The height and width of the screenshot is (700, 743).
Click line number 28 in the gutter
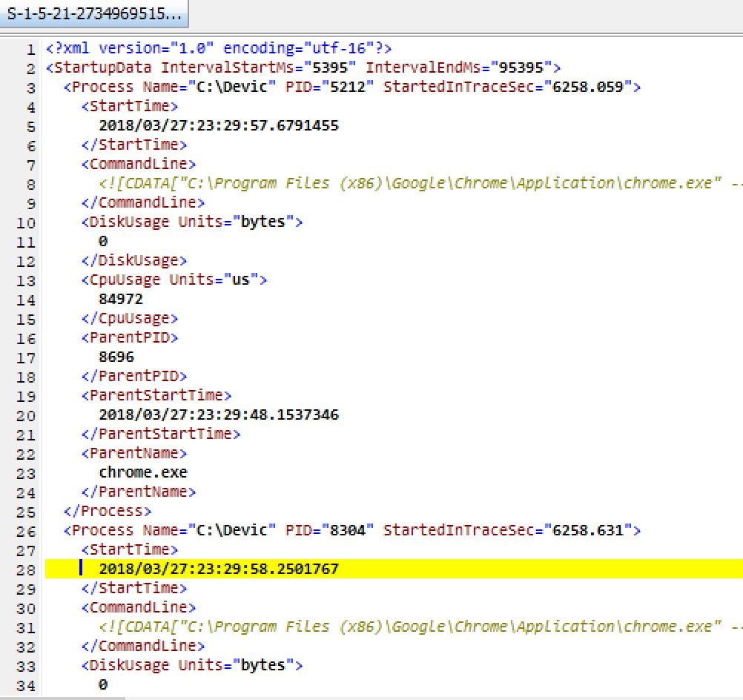tap(26, 569)
